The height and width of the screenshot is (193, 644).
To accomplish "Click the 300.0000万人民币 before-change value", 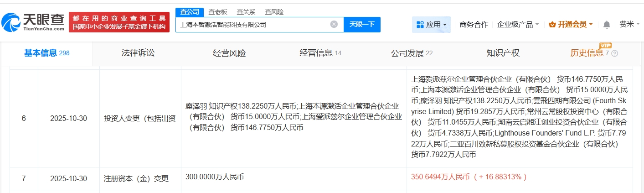I will click(215, 177).
